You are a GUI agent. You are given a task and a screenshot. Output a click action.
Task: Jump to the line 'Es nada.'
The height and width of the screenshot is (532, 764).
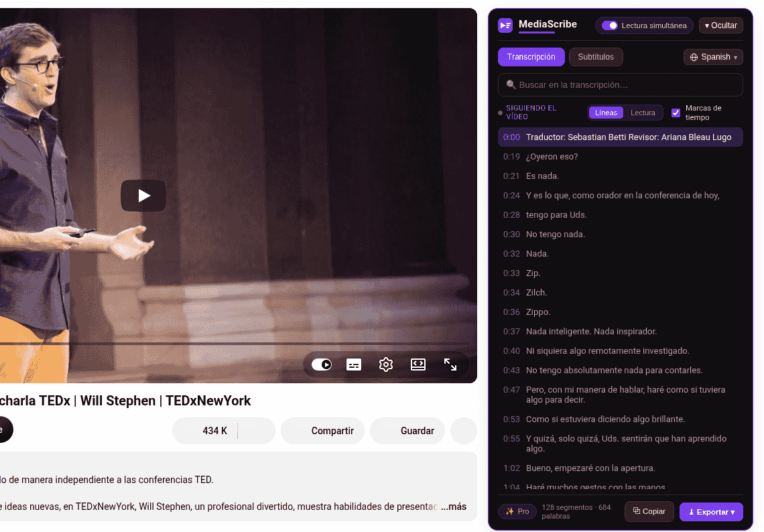[621, 176]
